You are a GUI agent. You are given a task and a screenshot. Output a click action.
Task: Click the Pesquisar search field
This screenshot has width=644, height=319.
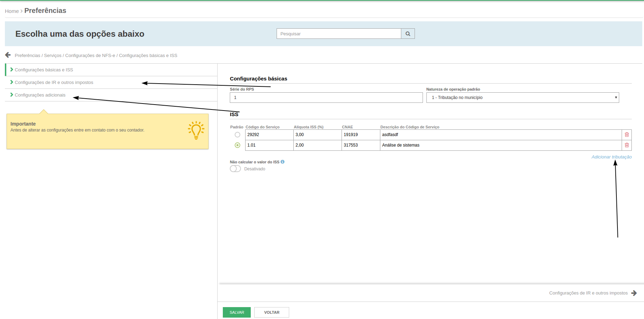(x=339, y=34)
